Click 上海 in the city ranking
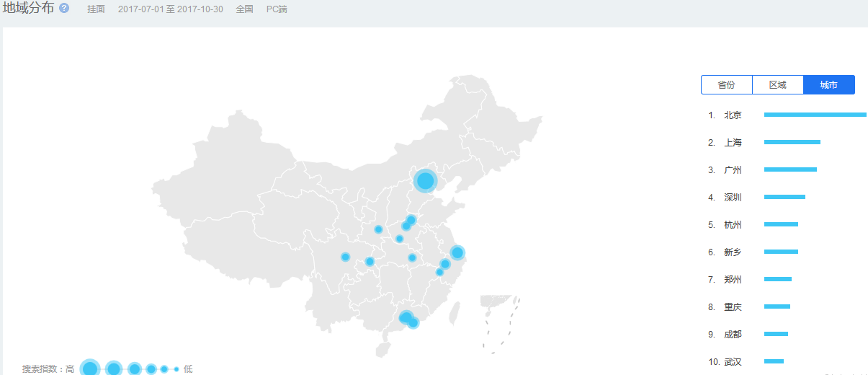 [733, 143]
